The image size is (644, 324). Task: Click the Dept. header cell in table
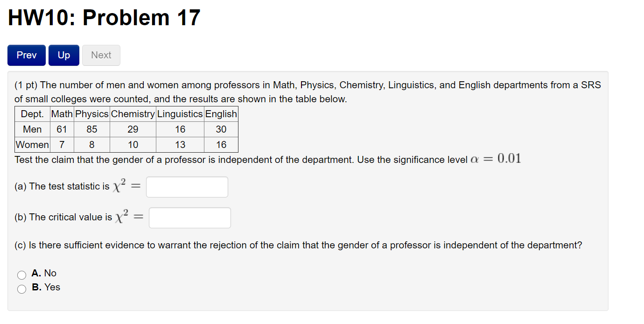(32, 113)
